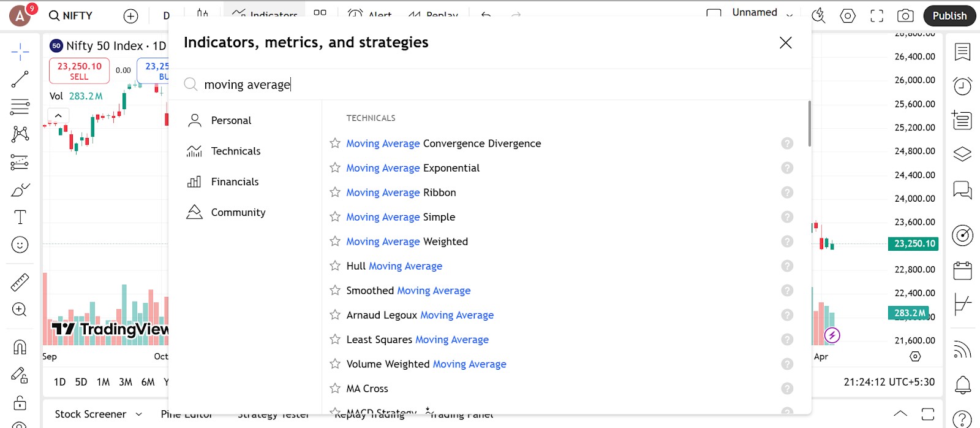This screenshot has height=428, width=980.
Task: Collapse the chart legend chevron
Action: point(58,115)
